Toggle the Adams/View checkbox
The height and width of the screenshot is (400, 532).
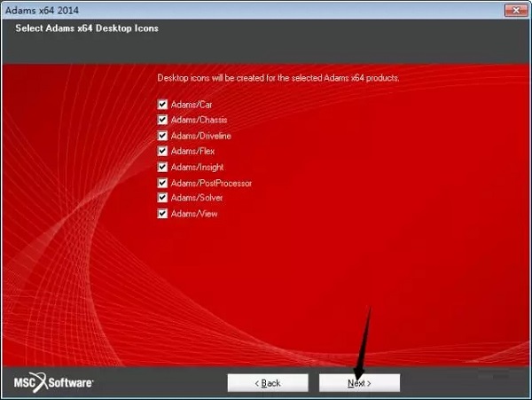click(162, 214)
